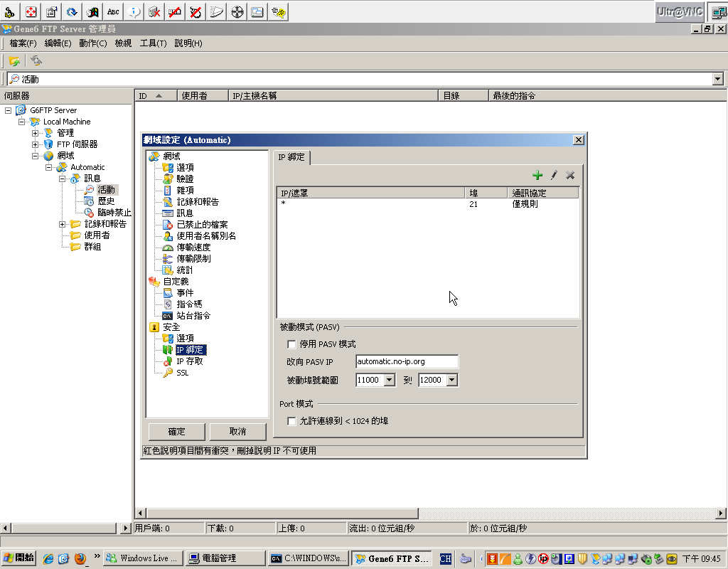The image size is (728, 569).
Task: Switch to 電腦管理 taskbar window
Action: pyautogui.click(x=225, y=558)
